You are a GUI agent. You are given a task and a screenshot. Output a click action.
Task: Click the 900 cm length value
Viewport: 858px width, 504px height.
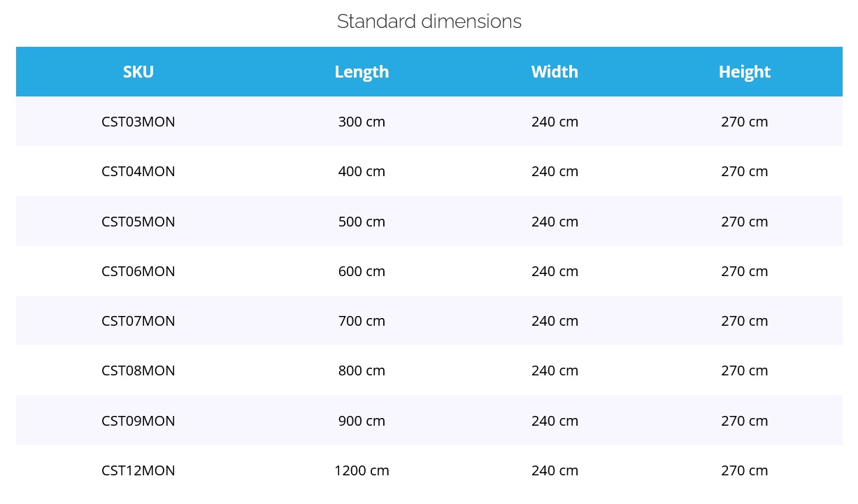tap(362, 421)
